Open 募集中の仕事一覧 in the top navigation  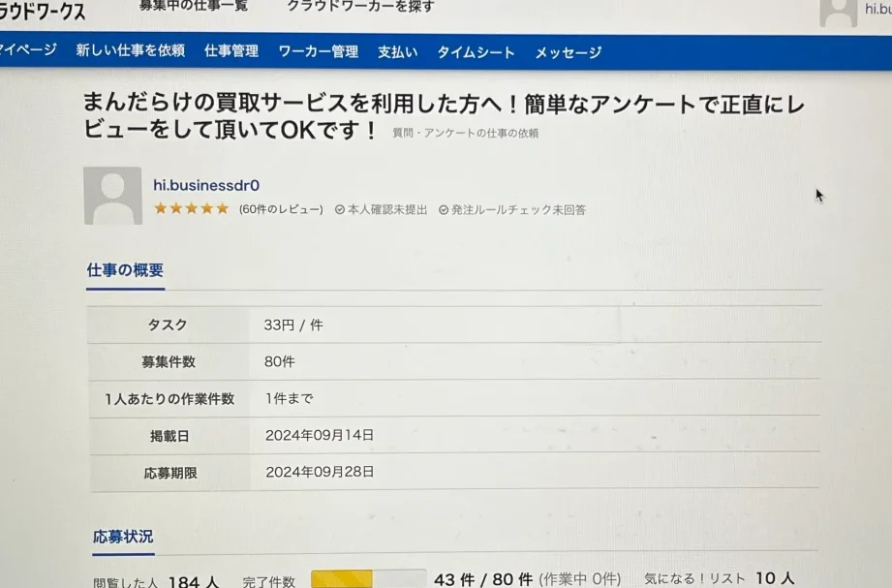(x=193, y=7)
